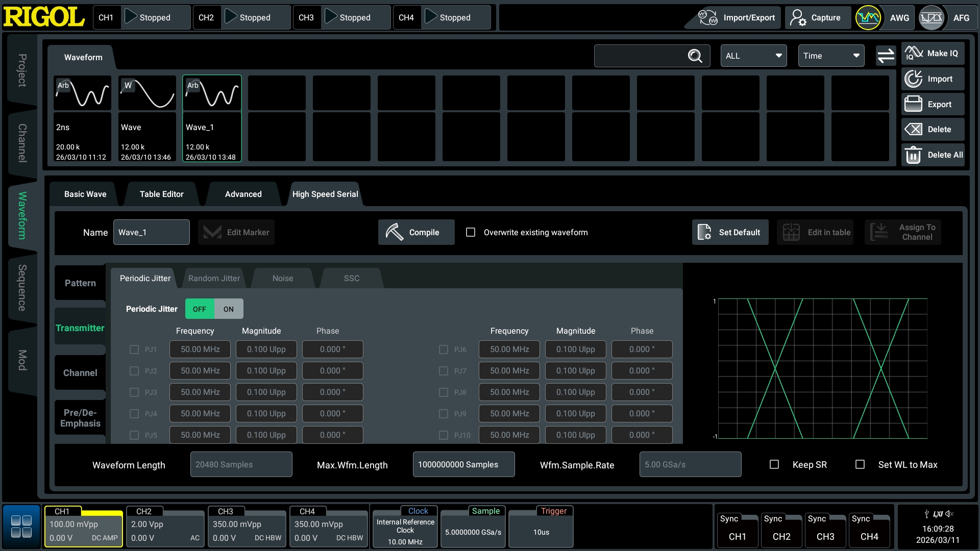
Task: Expand the ALL filter dropdown
Action: [753, 56]
